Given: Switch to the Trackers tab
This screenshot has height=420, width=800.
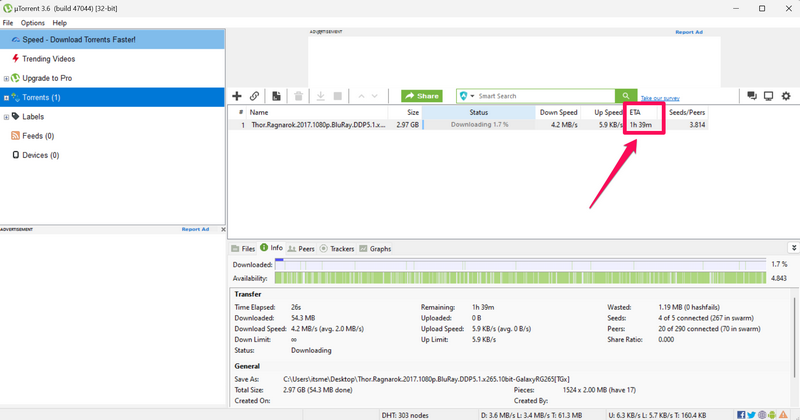Looking at the screenshot, I should click(x=338, y=248).
